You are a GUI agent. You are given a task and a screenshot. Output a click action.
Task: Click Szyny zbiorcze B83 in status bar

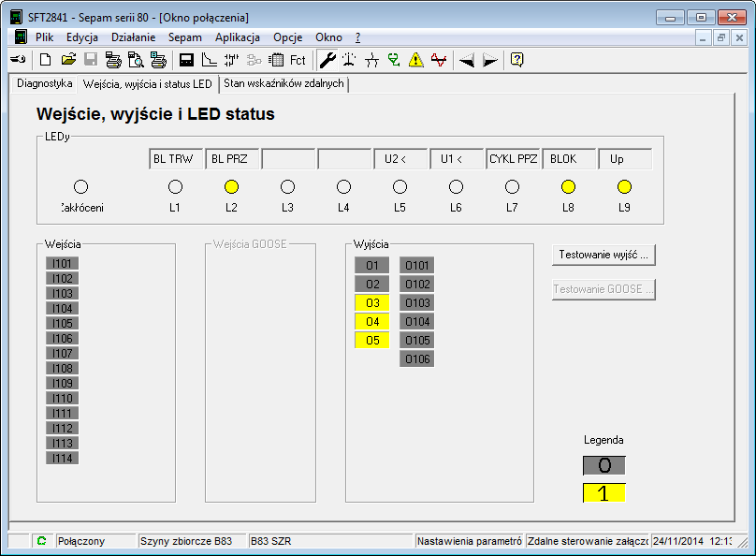186,541
